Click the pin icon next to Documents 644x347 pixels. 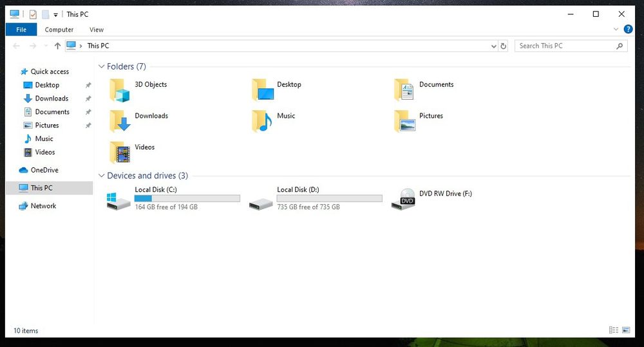pyautogui.click(x=88, y=112)
